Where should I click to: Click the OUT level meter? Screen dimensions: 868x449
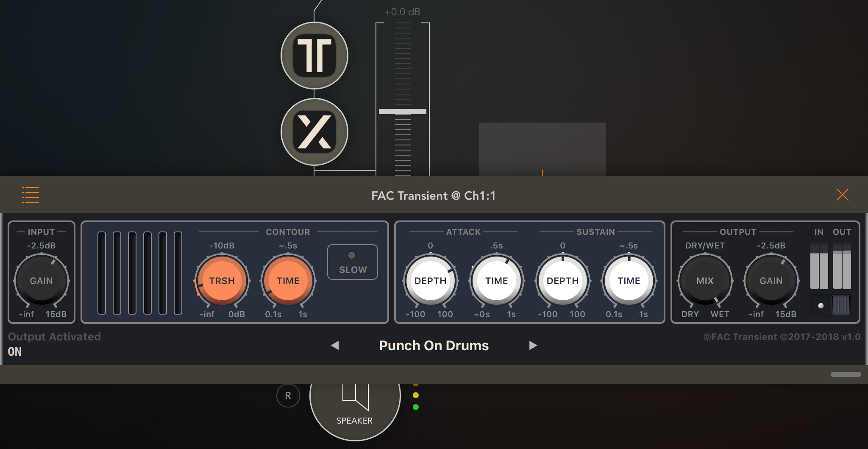click(x=842, y=265)
